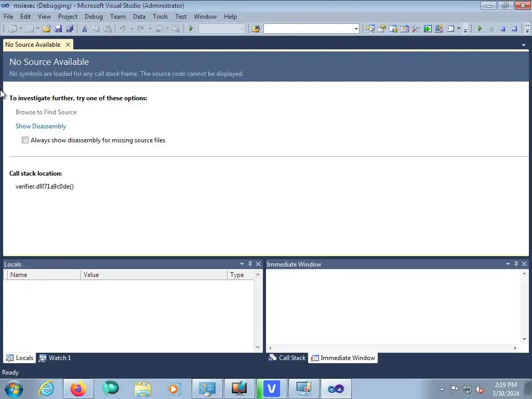Click the Save floppy disk icon
This screenshot has height=399, width=532.
58,29
